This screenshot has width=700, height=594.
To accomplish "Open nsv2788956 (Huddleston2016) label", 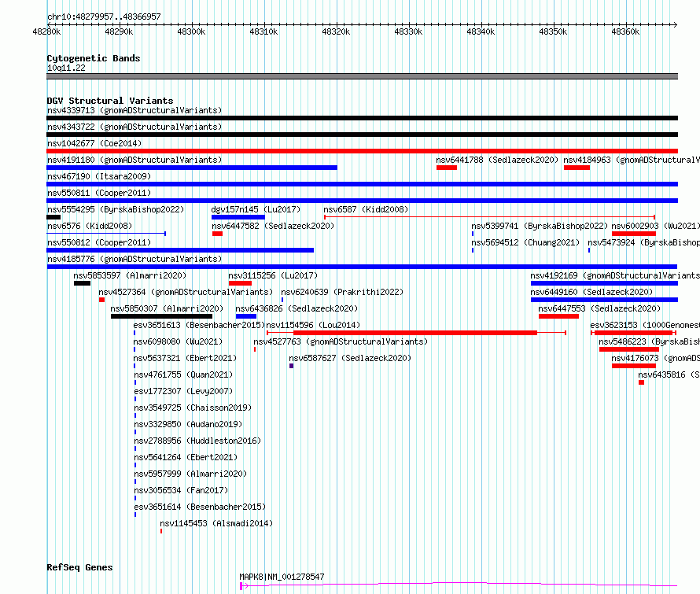I will point(197,441).
